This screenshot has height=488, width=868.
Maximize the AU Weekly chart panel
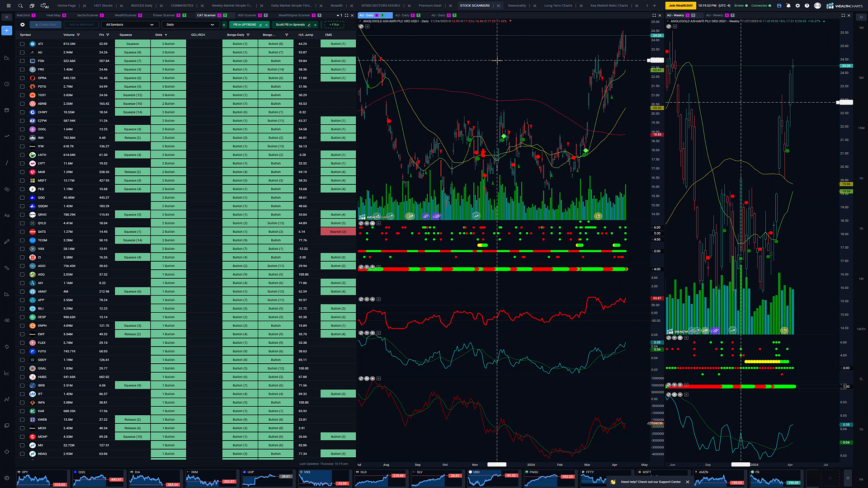(843, 15)
